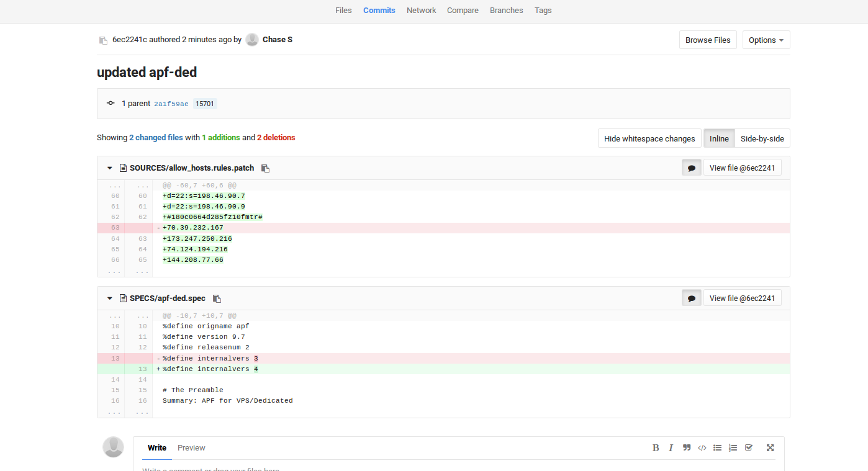Toggle comments on apf-ded.spec diff

691,298
